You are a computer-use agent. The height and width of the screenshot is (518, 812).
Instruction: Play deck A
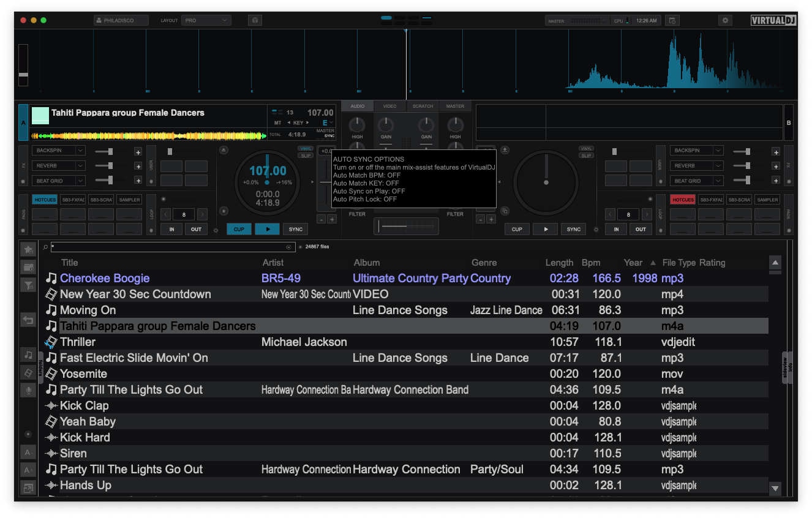267,230
